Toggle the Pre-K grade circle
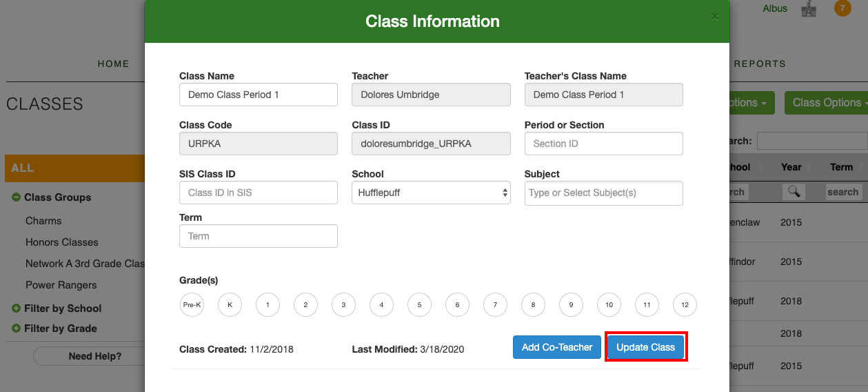Viewport: 868px width, 392px height. point(192,304)
